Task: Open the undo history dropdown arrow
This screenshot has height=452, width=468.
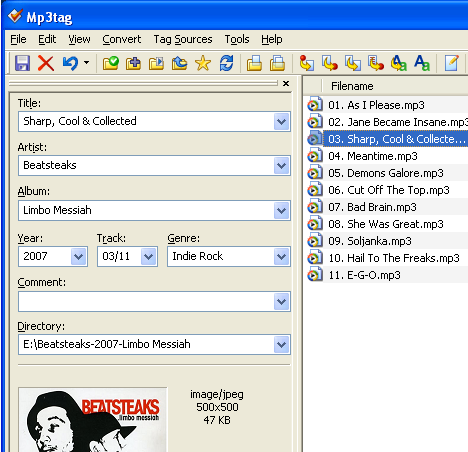Action: pos(86,62)
